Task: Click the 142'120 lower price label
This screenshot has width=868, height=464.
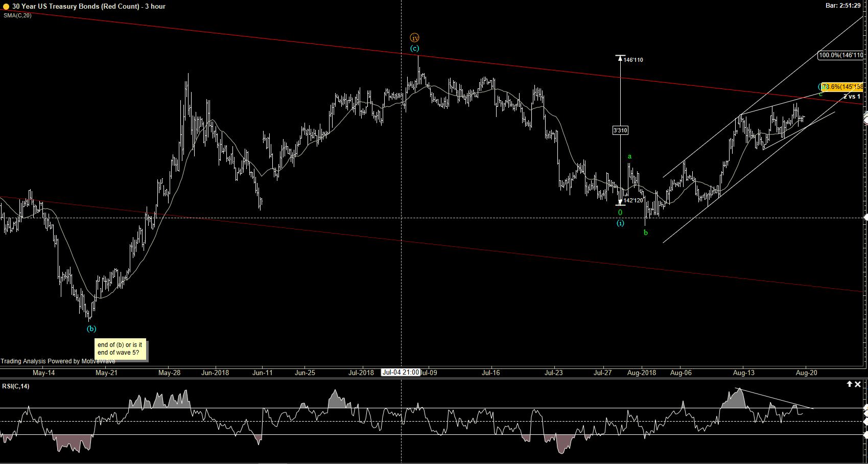Action: (634, 200)
